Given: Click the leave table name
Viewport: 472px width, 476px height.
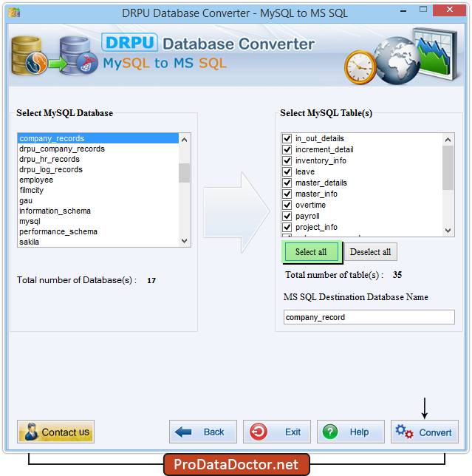Looking at the screenshot, I should point(305,171).
